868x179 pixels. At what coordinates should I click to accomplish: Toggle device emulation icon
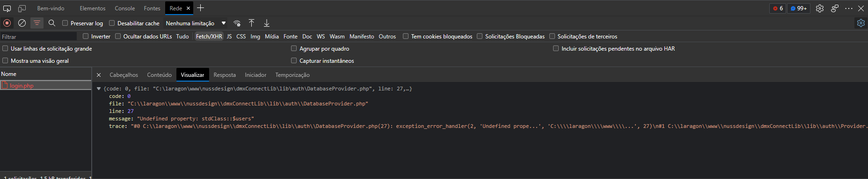click(22, 8)
